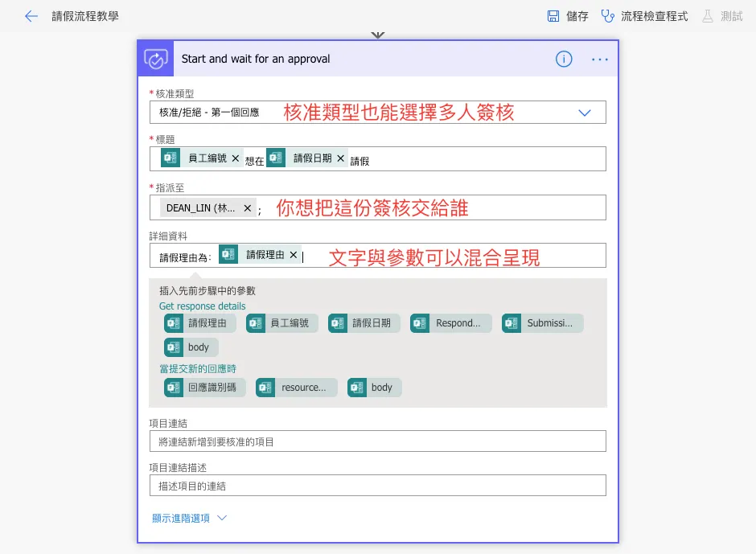Insert resource... dynamic content parameter
This screenshot has height=554, width=756.
[297, 388]
